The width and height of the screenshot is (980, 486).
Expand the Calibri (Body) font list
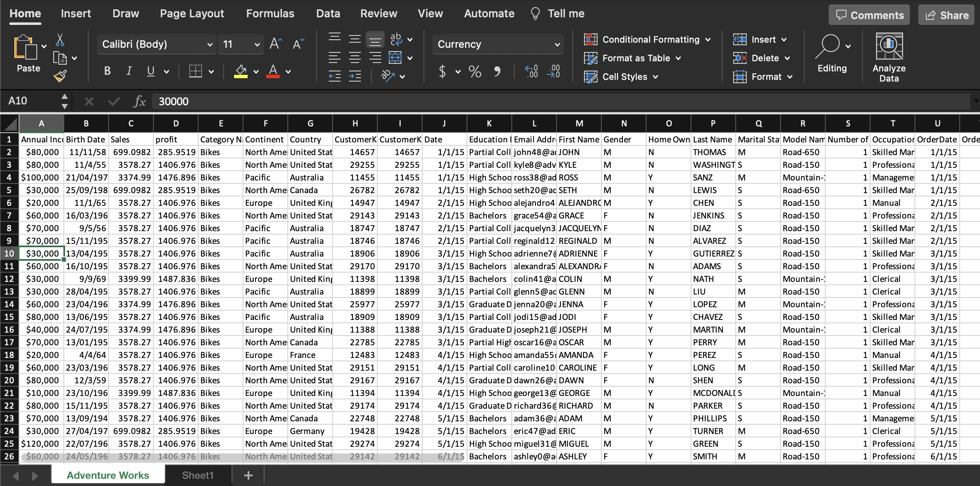[x=210, y=44]
